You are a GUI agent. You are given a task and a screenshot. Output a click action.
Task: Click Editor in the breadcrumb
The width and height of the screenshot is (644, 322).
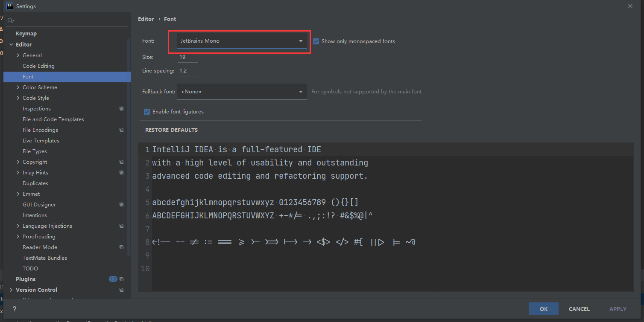coord(146,19)
